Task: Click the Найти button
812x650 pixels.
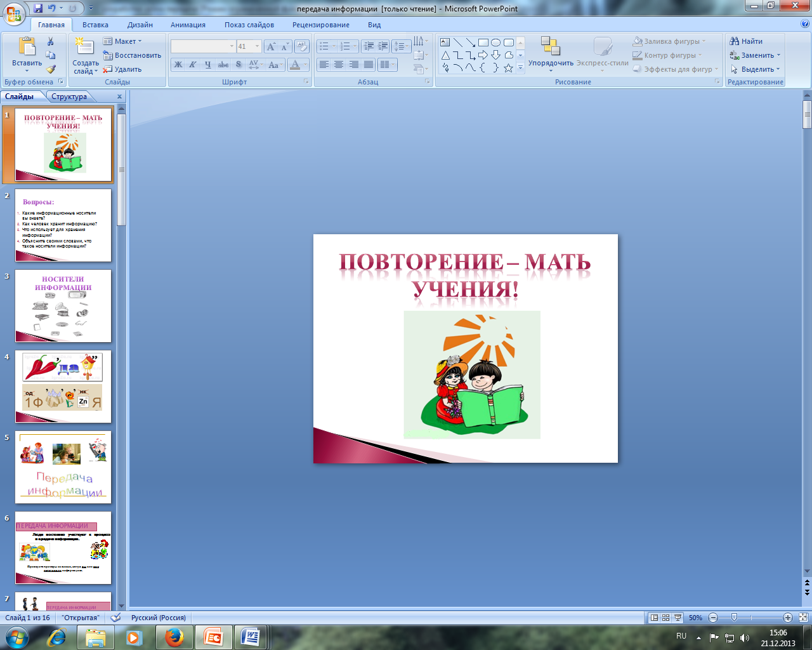Action: (747, 41)
